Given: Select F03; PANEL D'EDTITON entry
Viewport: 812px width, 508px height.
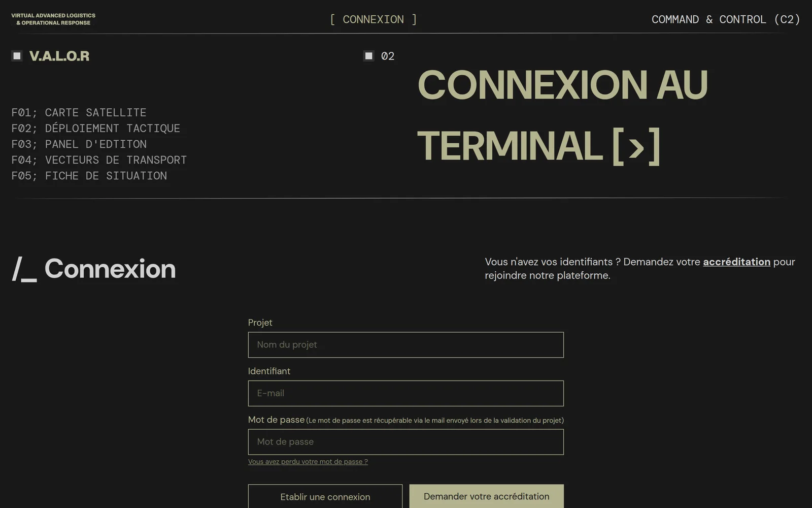Looking at the screenshot, I should coord(79,144).
